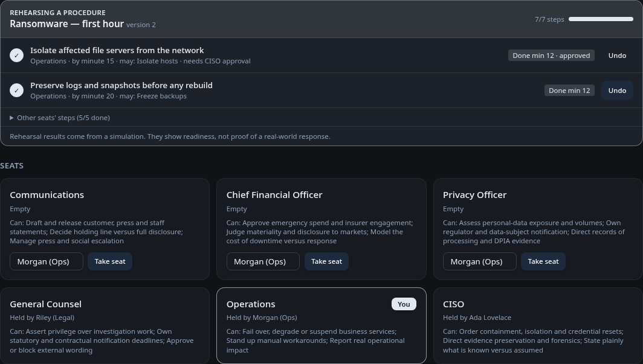Click the 'may: Freeze backups' step details line
This screenshot has width=643, height=364.
[x=108, y=96]
